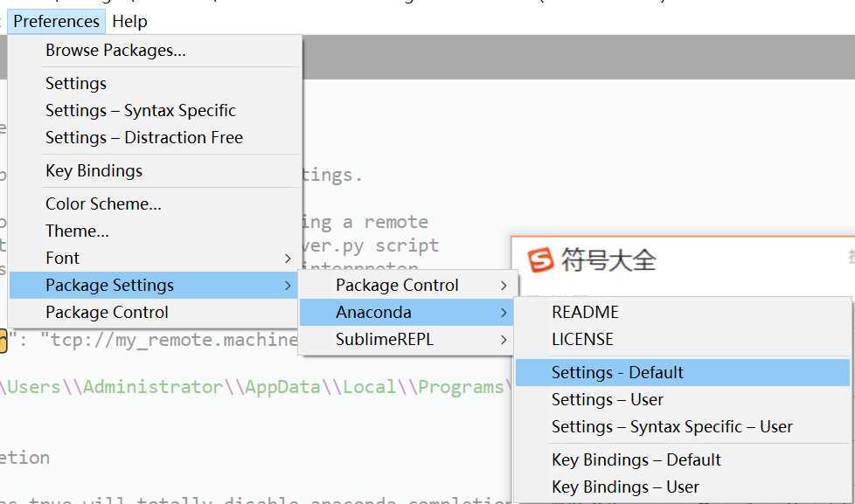Click the tcp://my_remote.machine string in editor
Viewport: 855px width, 504px height.
170,340
